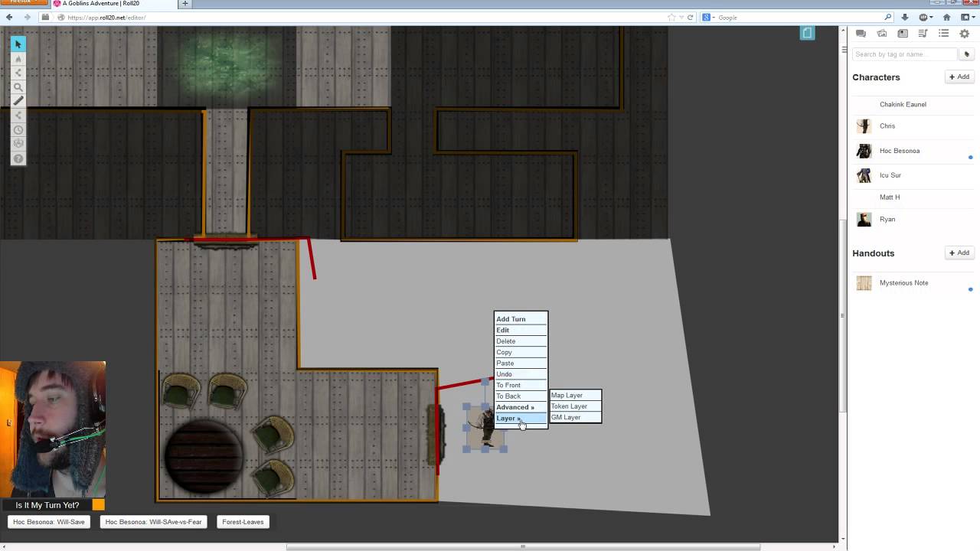Open the Help question mark tool
This screenshot has height=551, width=980.
[18, 158]
